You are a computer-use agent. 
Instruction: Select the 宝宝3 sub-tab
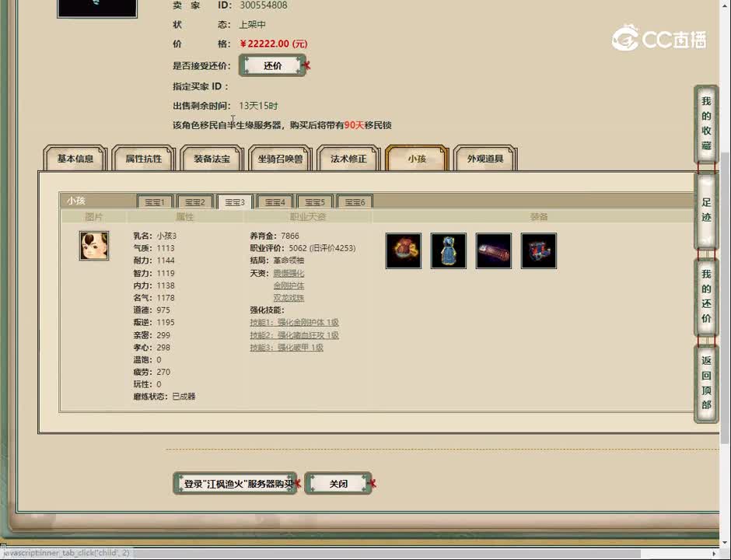tap(235, 202)
